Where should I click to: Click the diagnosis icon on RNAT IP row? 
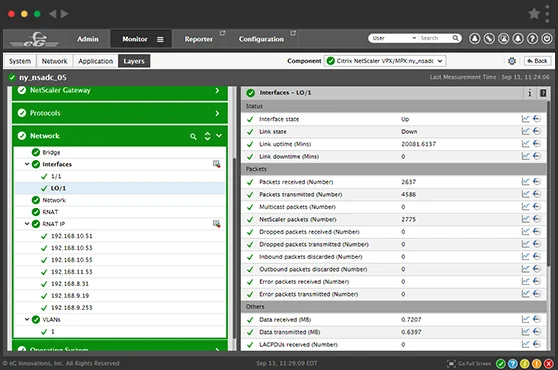(216, 224)
